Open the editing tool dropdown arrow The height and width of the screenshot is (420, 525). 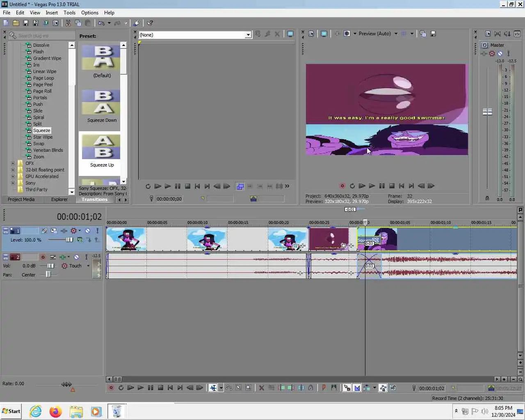[x=221, y=388]
